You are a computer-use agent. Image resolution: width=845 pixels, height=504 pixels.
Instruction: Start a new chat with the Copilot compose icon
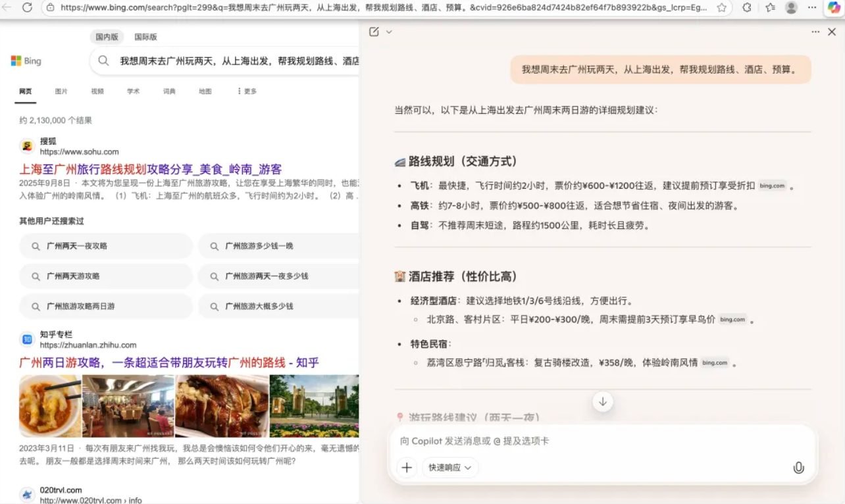(x=374, y=31)
